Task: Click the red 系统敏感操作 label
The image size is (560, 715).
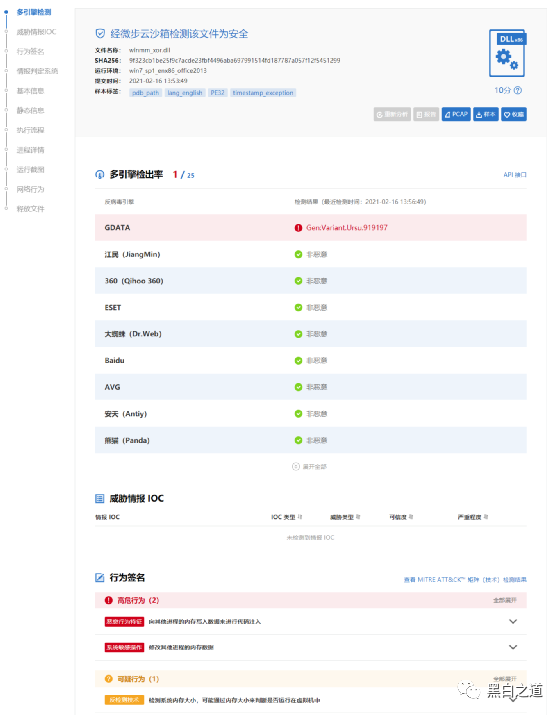Action: pos(124,647)
